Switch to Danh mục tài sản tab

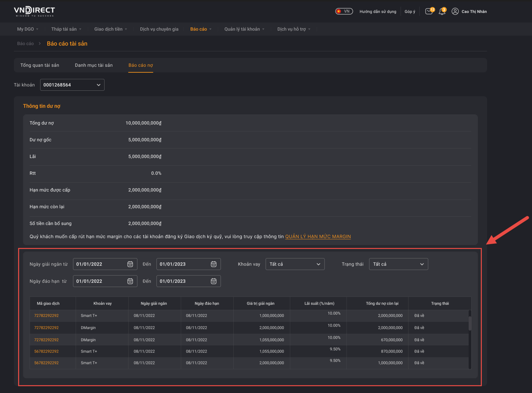[x=94, y=65]
